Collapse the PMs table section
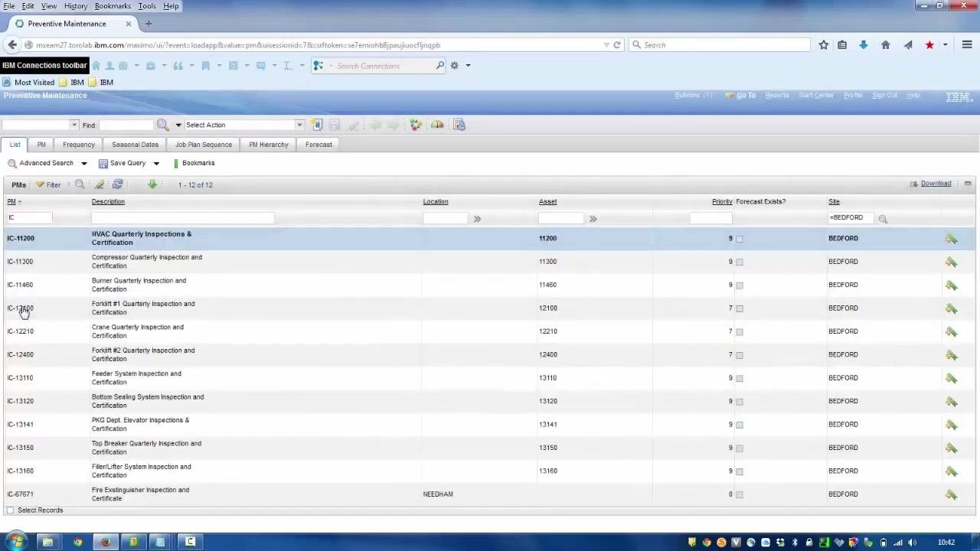 (x=968, y=184)
